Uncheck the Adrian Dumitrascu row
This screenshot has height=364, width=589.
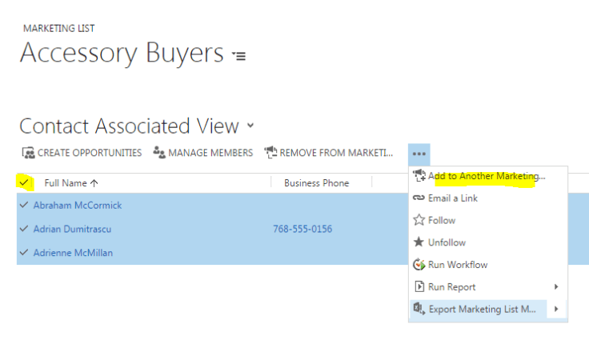coord(24,230)
